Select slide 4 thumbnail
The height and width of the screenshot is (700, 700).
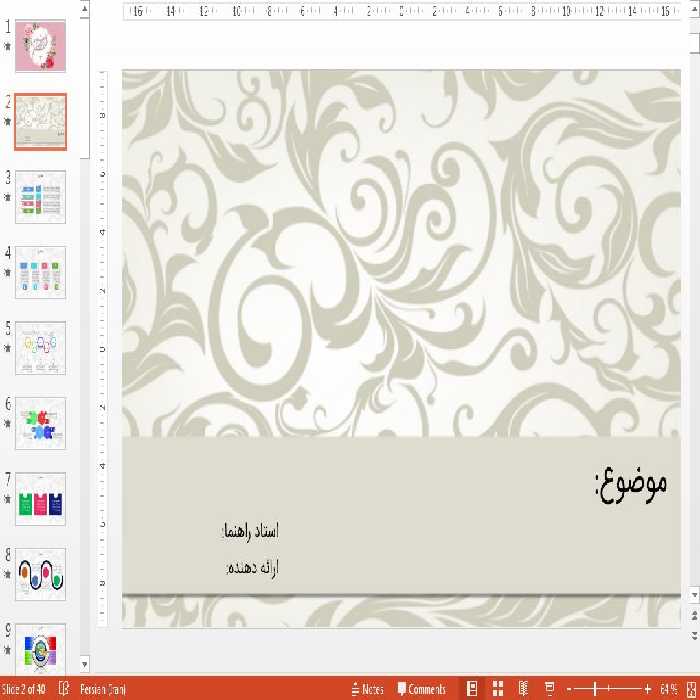point(41,272)
